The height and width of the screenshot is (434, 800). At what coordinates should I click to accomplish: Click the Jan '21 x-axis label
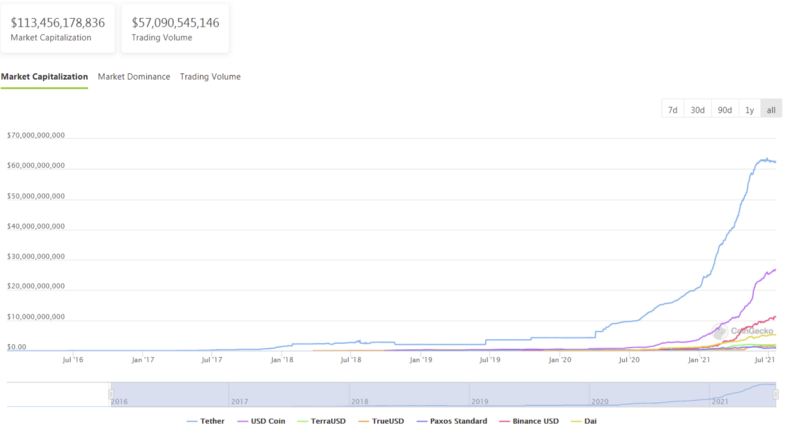[x=698, y=360]
